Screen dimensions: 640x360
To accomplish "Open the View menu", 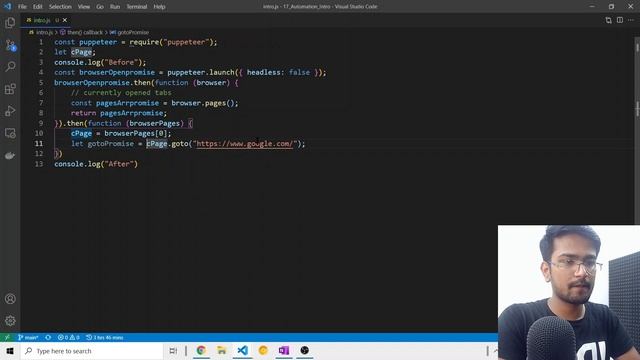I will point(84,7).
